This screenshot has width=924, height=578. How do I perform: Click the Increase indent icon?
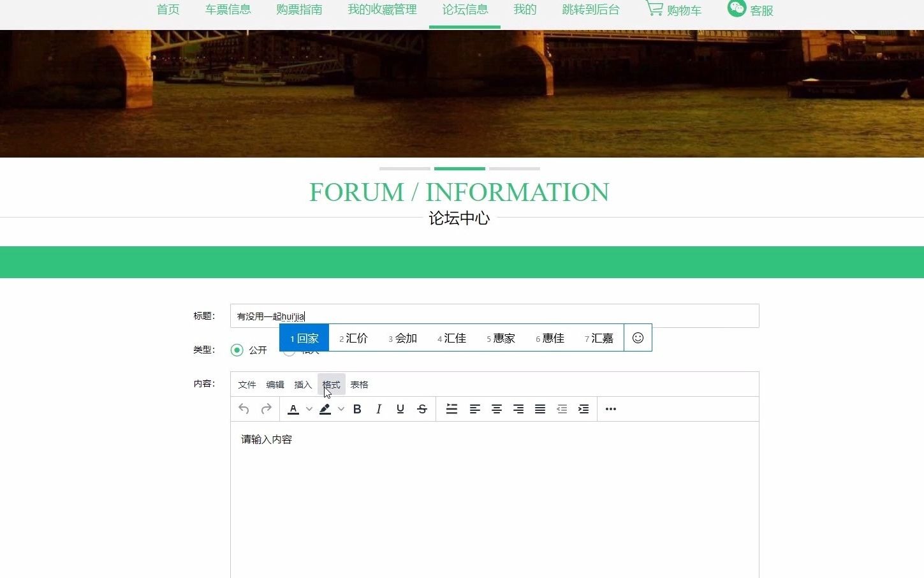583,409
